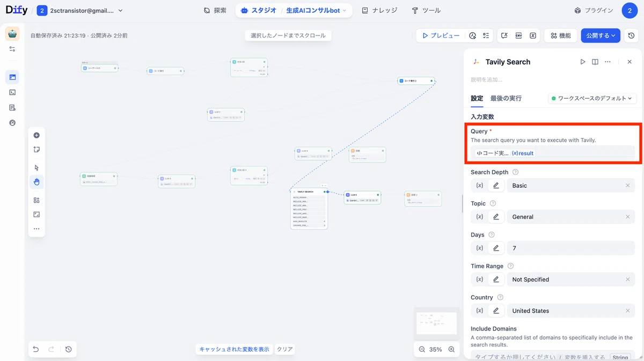The height and width of the screenshot is (361, 644).
Task: Open the logs document sidebar icon
Action: click(12, 107)
